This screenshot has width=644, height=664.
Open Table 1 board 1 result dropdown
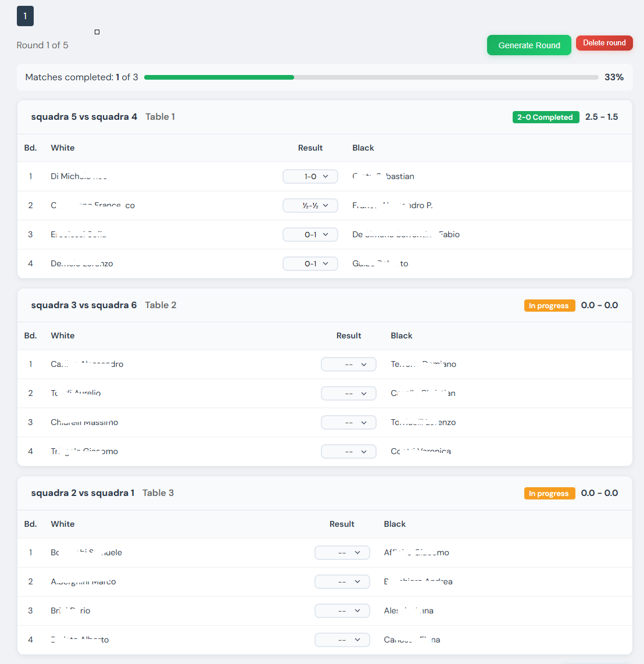[x=310, y=176]
